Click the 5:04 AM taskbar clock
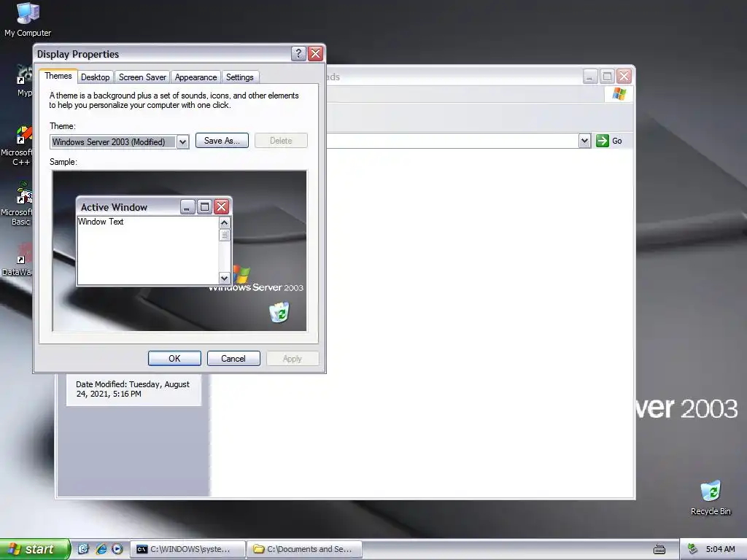The width and height of the screenshot is (747, 560). 720,549
